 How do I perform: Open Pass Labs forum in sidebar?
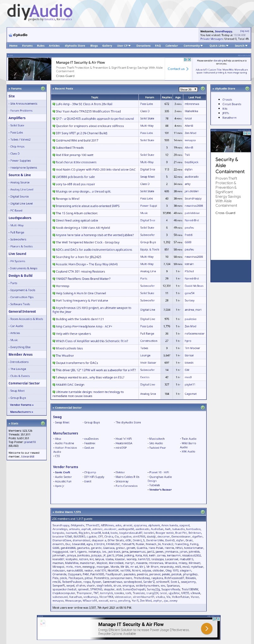tap(16, 133)
